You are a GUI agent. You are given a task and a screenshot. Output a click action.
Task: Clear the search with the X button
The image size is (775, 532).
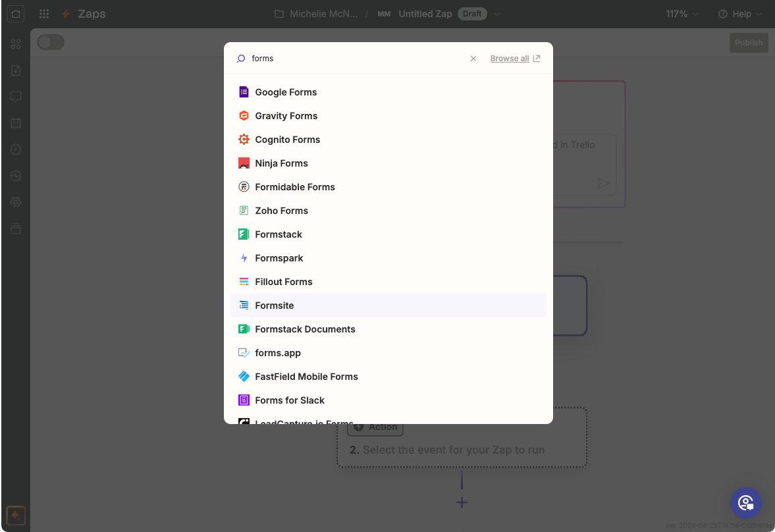click(473, 59)
